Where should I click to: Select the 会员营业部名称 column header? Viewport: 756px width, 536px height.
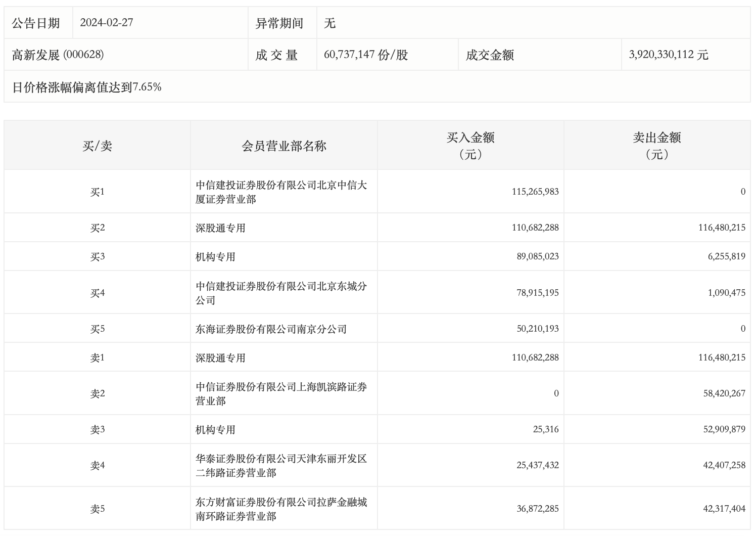(284, 146)
